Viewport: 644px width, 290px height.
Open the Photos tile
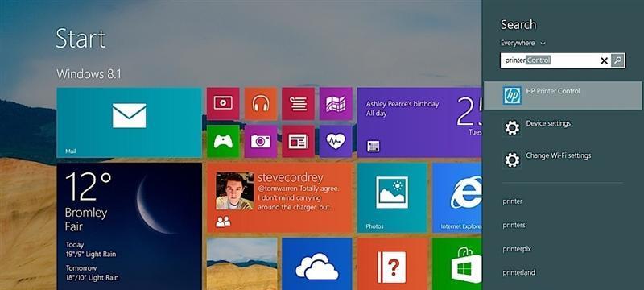point(392,198)
